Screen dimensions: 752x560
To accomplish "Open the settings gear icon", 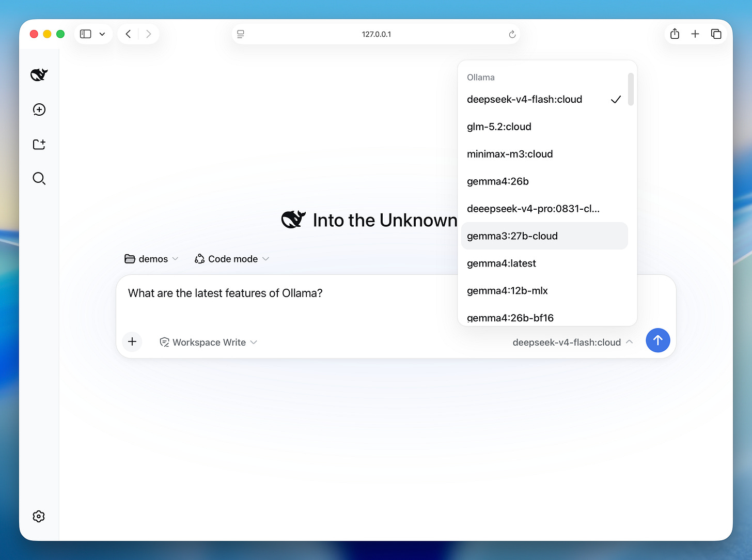I will (39, 517).
